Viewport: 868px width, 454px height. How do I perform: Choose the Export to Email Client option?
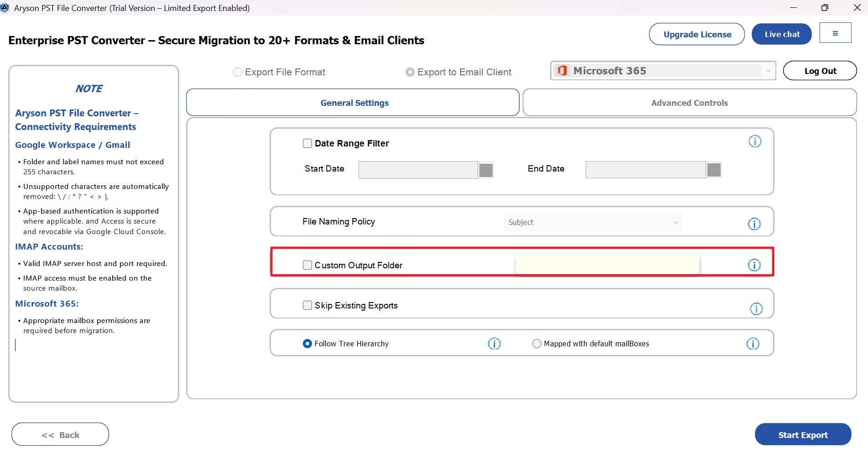[x=410, y=72]
